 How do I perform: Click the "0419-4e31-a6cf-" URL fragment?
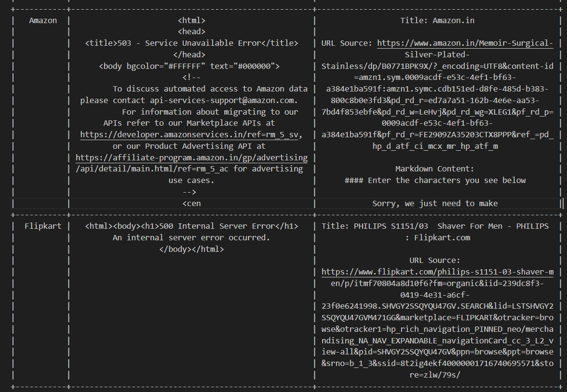(435, 295)
